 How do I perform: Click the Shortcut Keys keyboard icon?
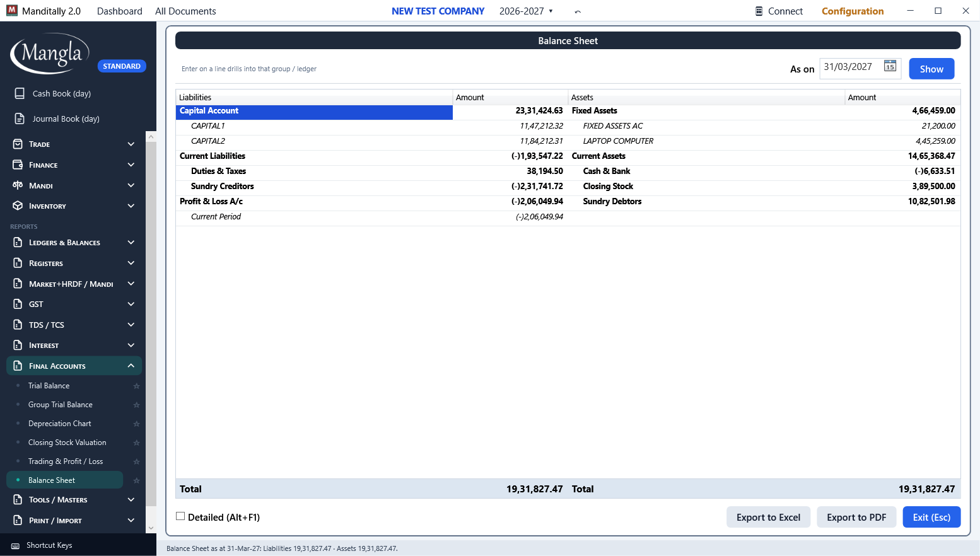point(15,546)
